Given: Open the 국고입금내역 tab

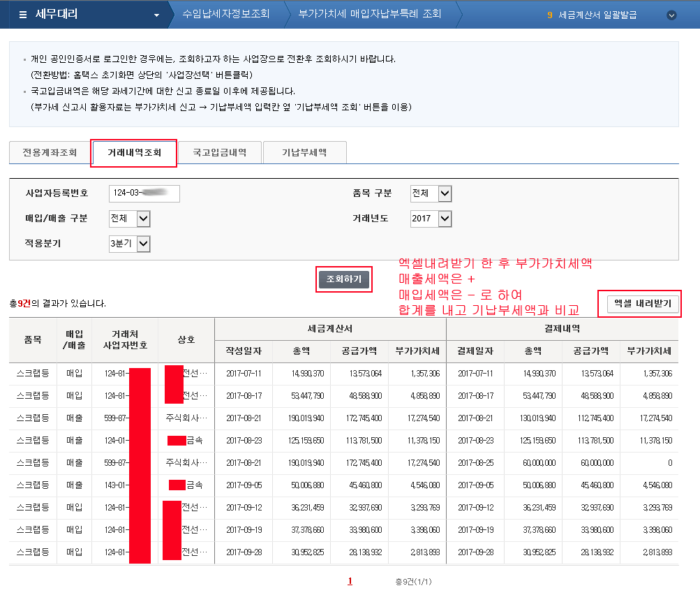Looking at the screenshot, I should coord(219,152).
